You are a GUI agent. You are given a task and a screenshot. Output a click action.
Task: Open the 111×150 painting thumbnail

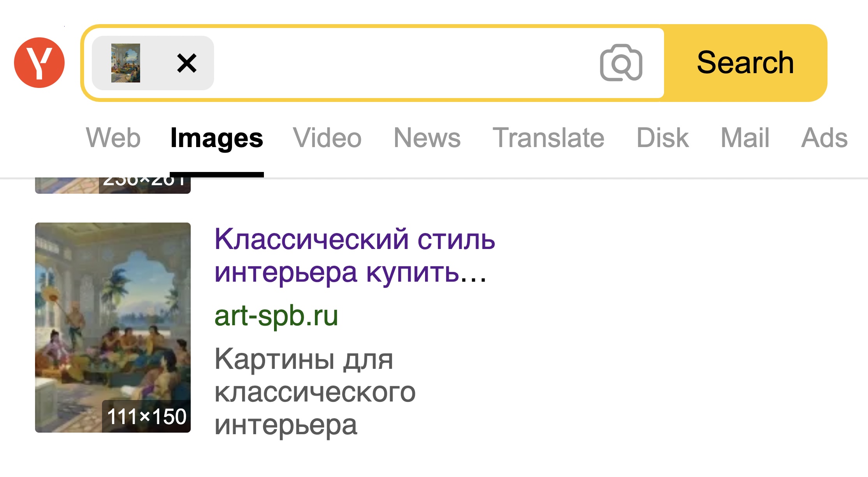click(x=113, y=328)
